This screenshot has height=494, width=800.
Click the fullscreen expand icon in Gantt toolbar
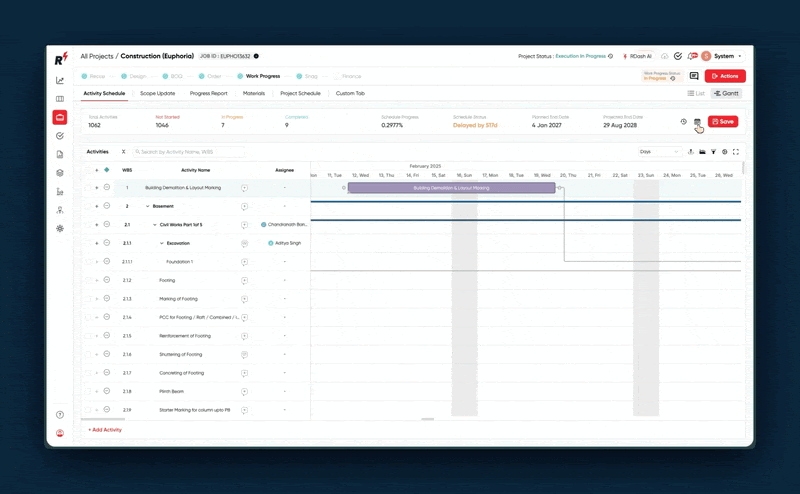[736, 152]
